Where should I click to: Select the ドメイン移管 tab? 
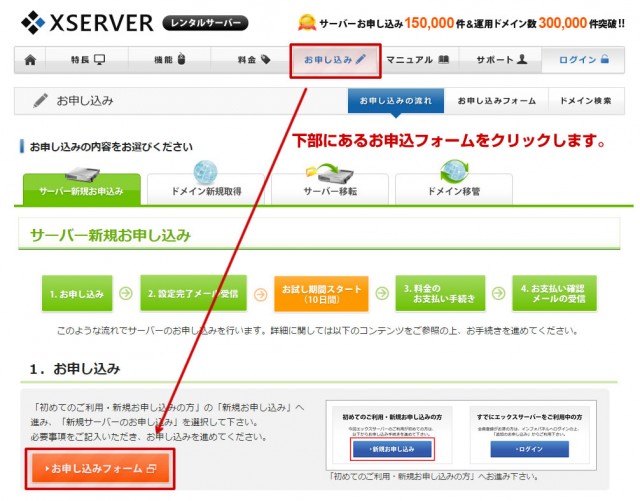453,190
